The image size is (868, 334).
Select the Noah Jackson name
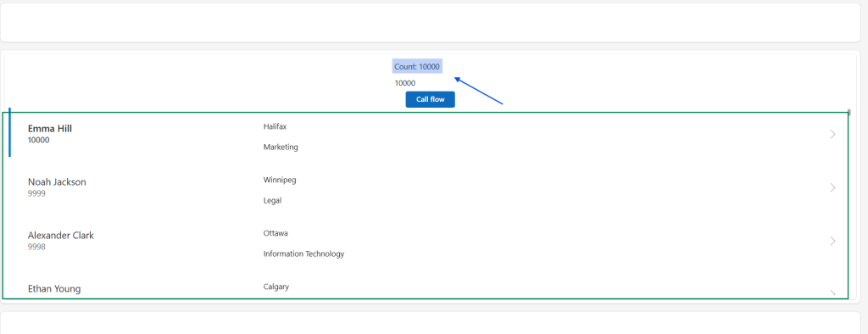point(57,181)
